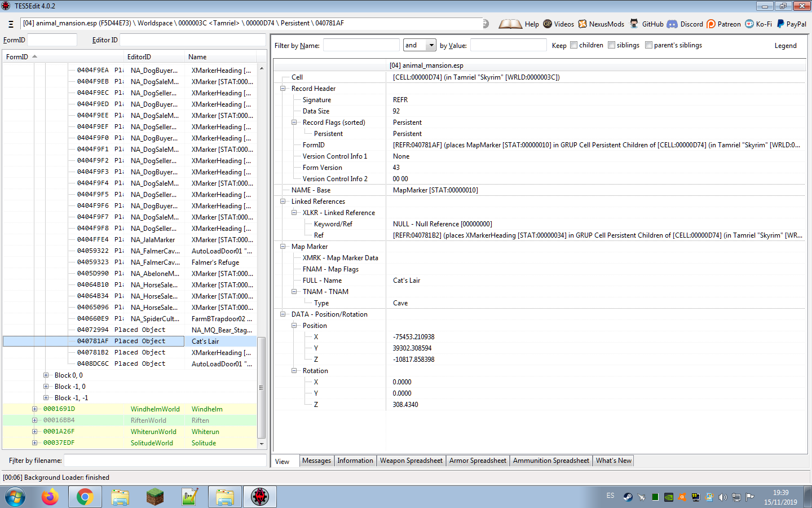Click the FormID column sort arrow
This screenshot has width=812, height=508.
pyautogui.click(x=34, y=56)
